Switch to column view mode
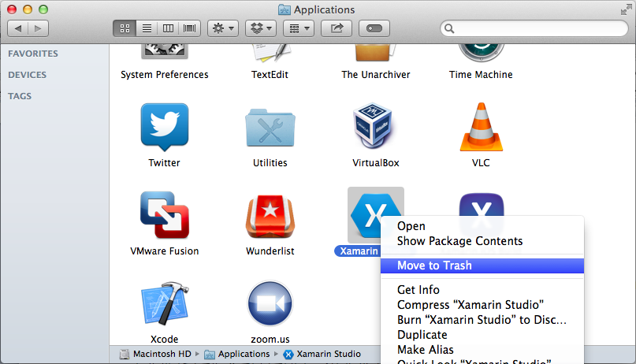Viewport: 636px width, 364px height. tap(168, 28)
